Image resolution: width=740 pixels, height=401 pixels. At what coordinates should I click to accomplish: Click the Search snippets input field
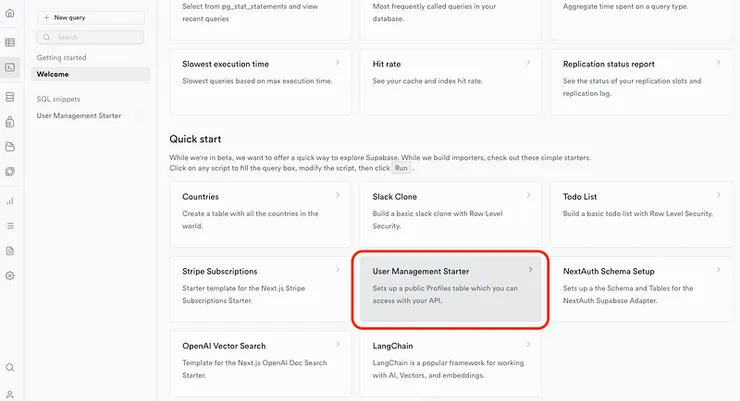(x=91, y=37)
